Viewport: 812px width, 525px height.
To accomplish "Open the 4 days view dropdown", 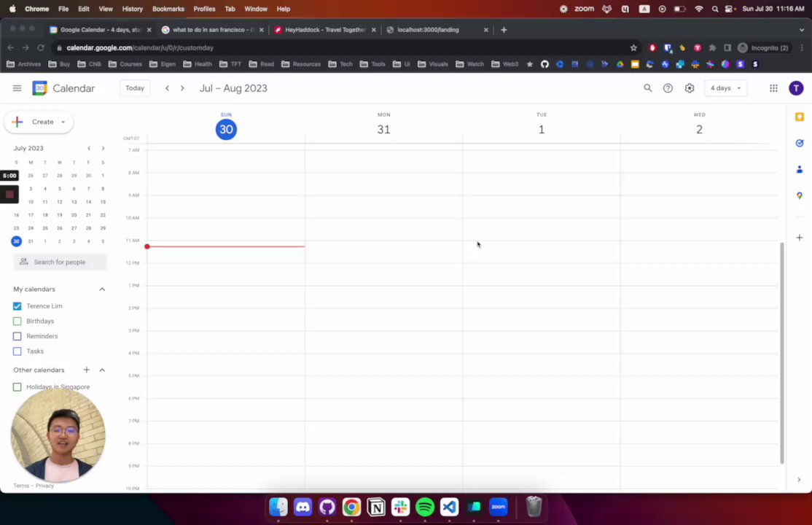I will (725, 88).
